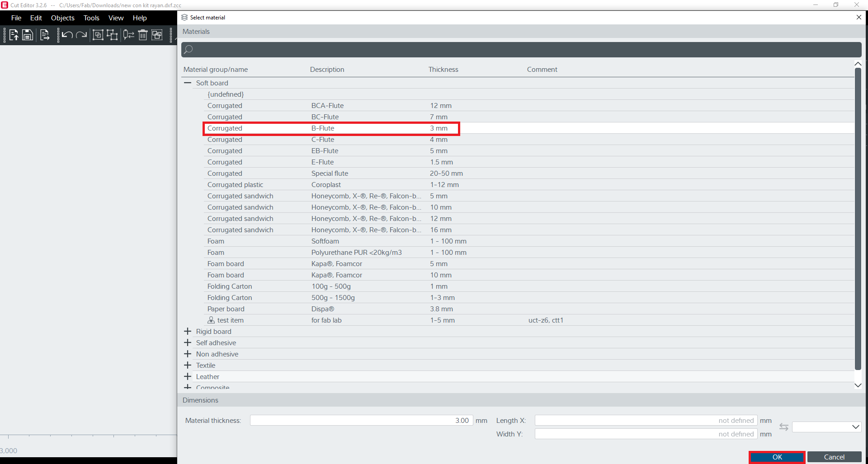Click the redo arrow icon

[x=81, y=35]
